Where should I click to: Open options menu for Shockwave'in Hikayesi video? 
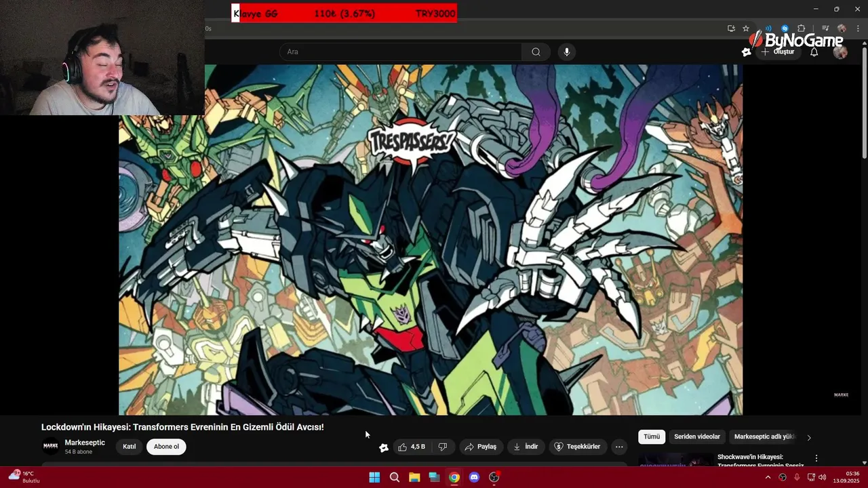coord(816,459)
